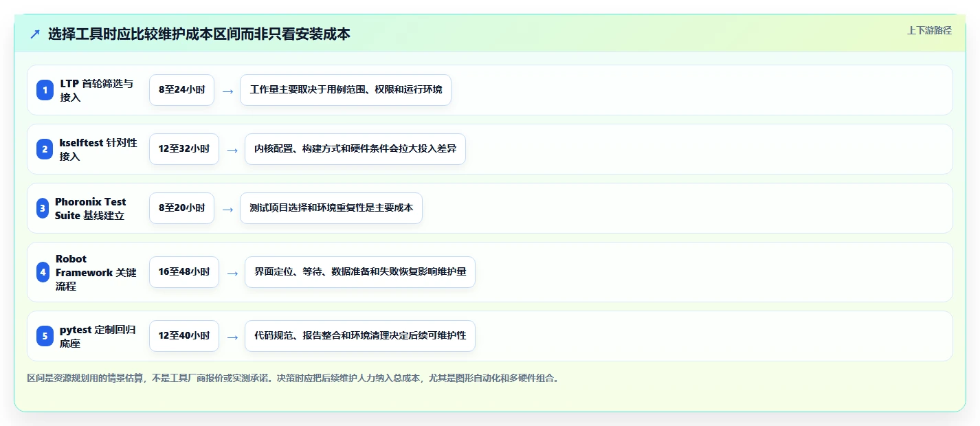This screenshot has height=426, width=980.
Task: Click the 上下游路径 label
Action: (929, 30)
